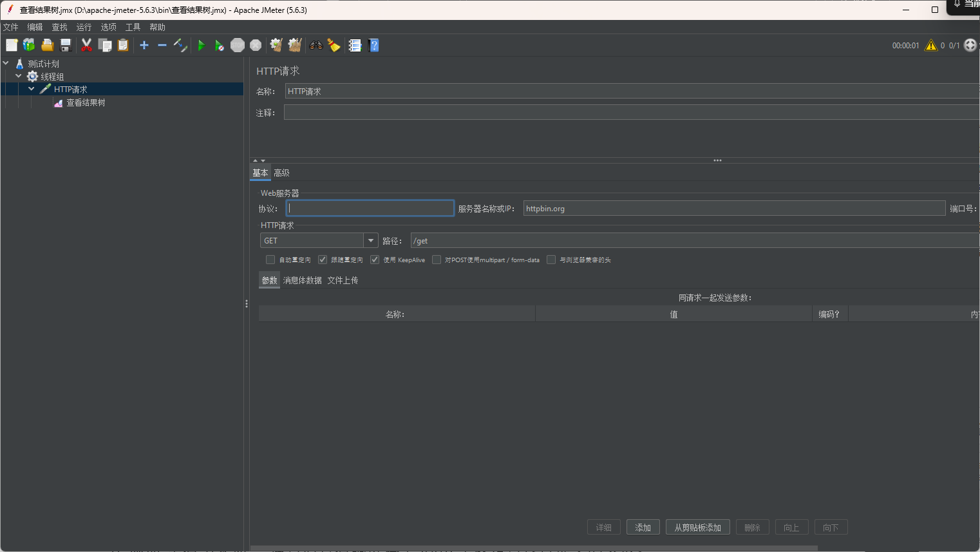Uncheck 使用 KeepAlive checkbox
980x552 pixels.
pyautogui.click(x=375, y=260)
